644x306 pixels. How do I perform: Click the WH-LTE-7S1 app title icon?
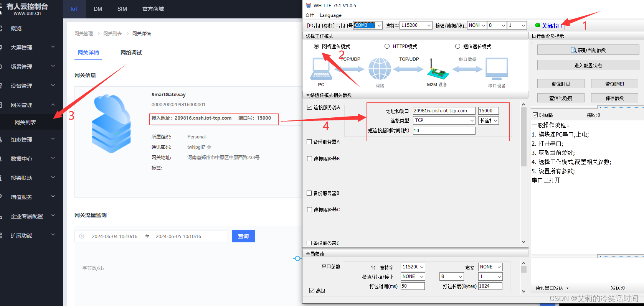pyautogui.click(x=308, y=5)
